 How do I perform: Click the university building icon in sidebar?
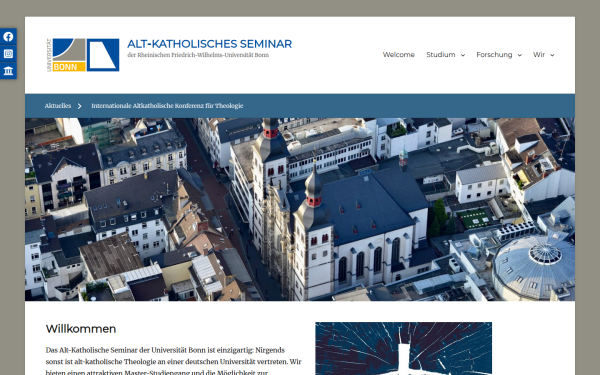8,71
